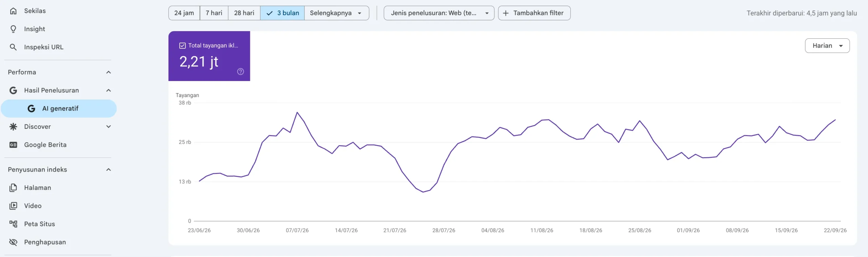The image size is (868, 257).
Task: Click the Penghapusan hidden-eye icon
Action: (13, 242)
